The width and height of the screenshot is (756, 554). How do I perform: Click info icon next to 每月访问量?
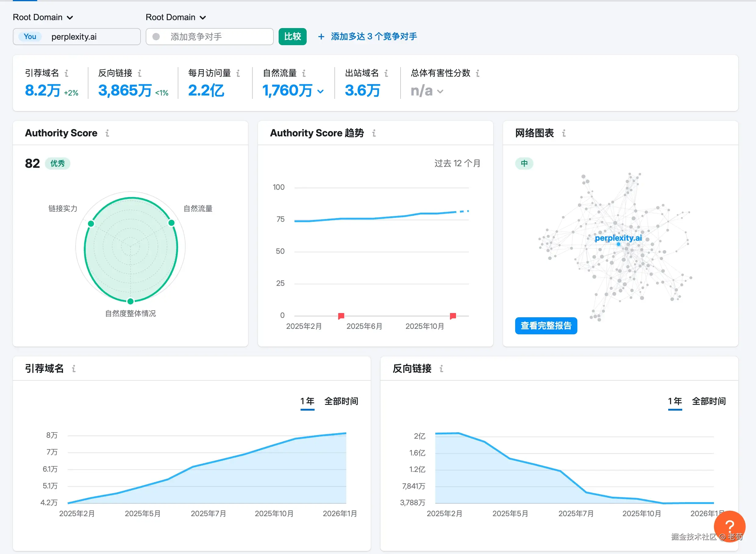(x=238, y=73)
